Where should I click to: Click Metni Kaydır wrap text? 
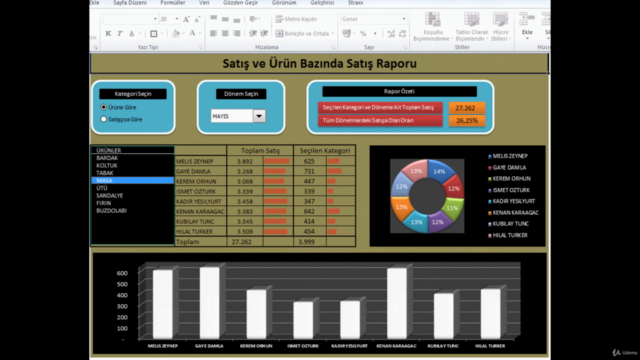[296, 19]
